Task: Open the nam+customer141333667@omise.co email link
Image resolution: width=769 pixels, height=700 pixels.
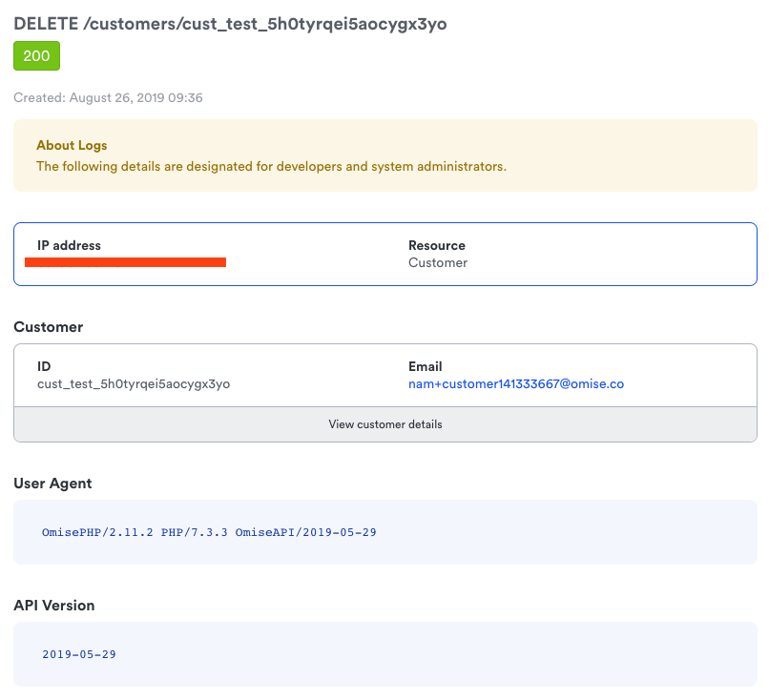Action: click(x=516, y=383)
